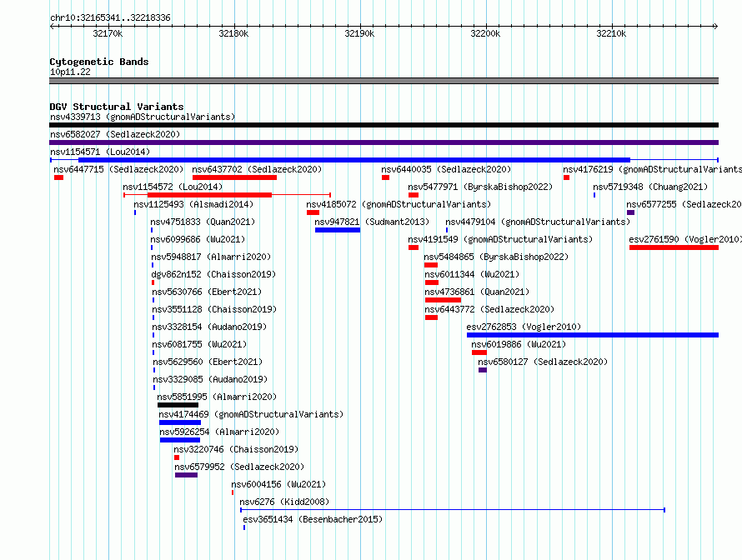Open nsv4191549 gnomADStructuralVariants label
Viewport: 742px width, 560px height.
(501, 239)
